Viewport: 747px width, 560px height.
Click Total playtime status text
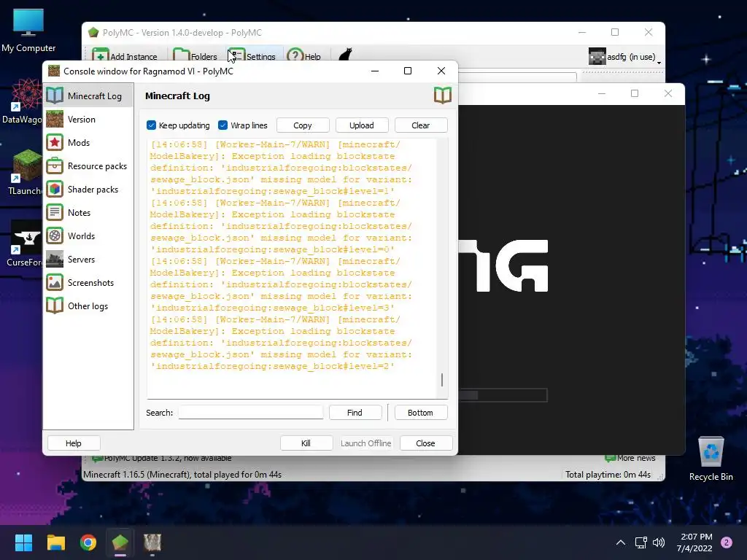(608, 474)
